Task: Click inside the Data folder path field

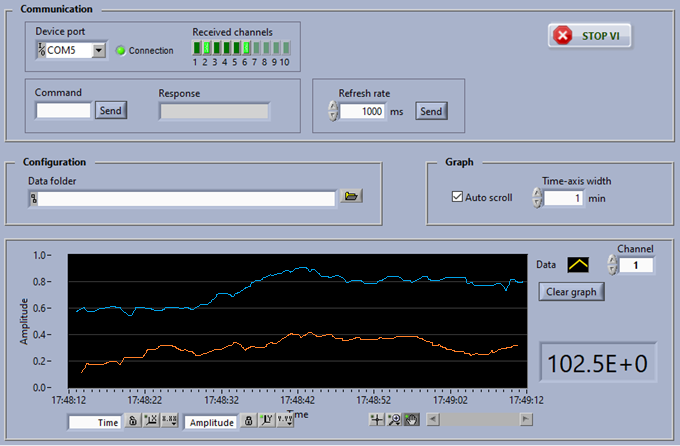Action: click(x=185, y=198)
